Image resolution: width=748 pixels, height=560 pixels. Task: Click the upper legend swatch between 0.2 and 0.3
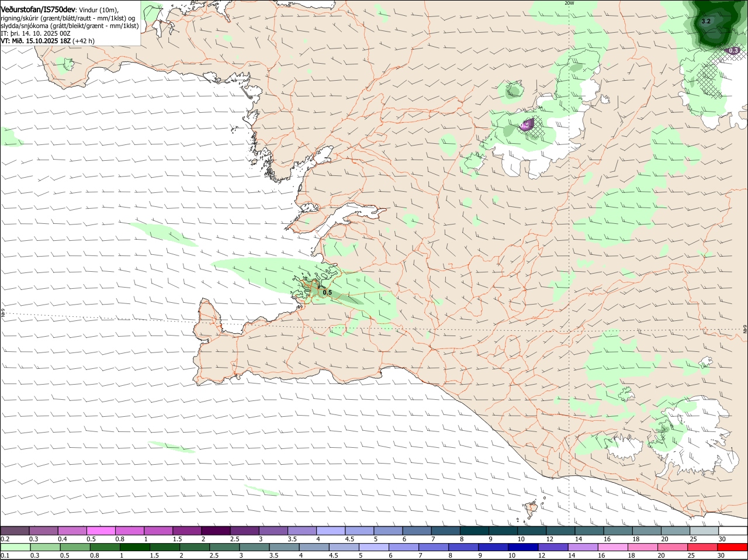[15, 530]
